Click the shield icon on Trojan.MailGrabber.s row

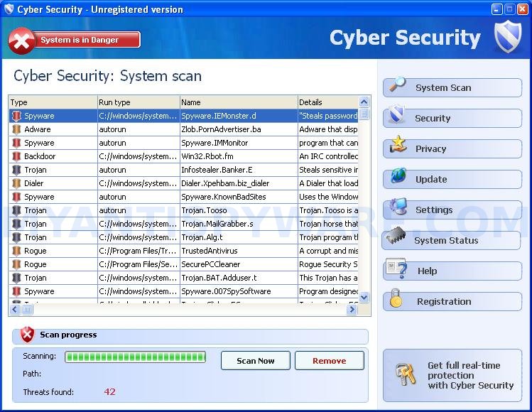point(16,224)
